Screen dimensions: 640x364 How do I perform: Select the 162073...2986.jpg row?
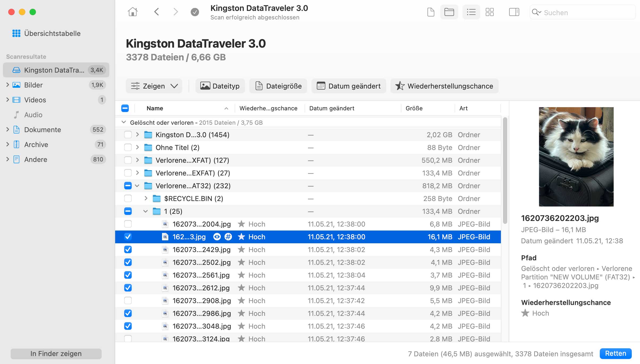coord(308,313)
